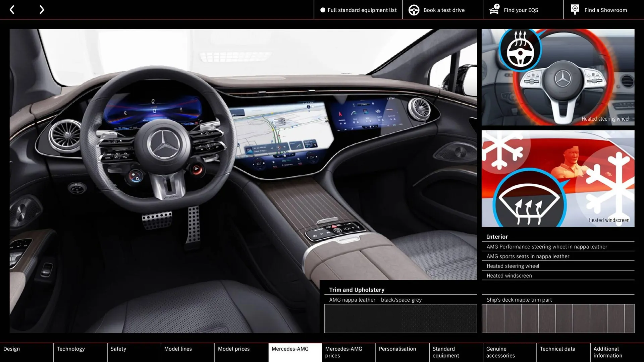Click the right navigation chevron
The height and width of the screenshot is (362, 644).
(x=42, y=9)
